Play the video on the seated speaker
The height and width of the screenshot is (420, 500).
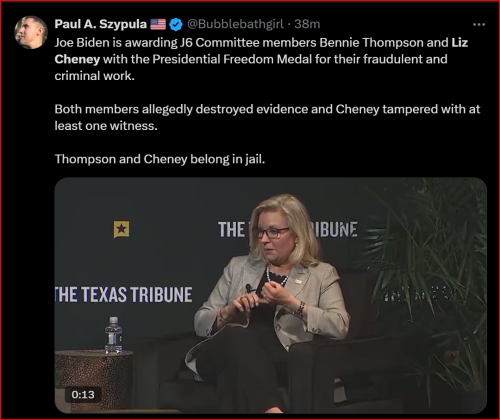point(271,295)
